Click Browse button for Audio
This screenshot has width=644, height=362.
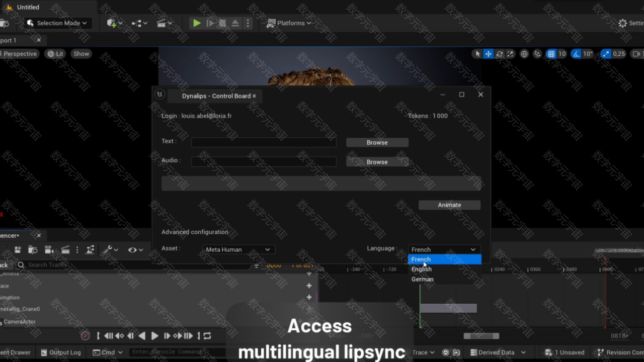pos(377,162)
